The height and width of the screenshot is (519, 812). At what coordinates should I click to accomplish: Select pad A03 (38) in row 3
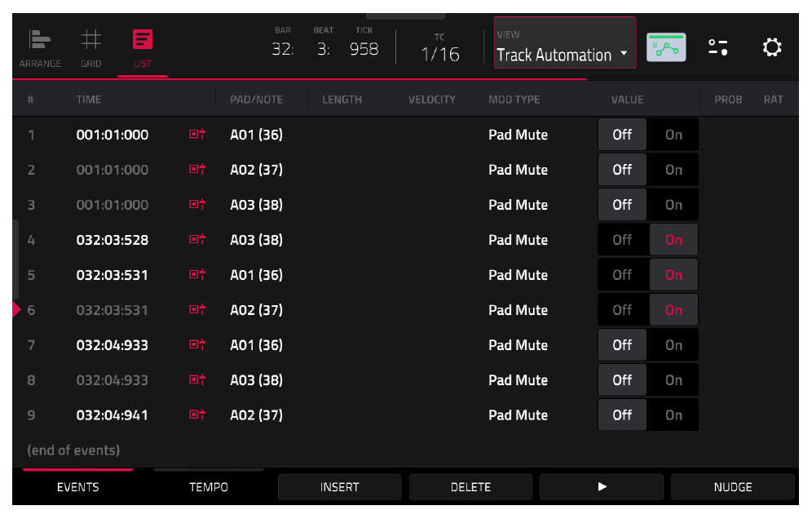256,205
